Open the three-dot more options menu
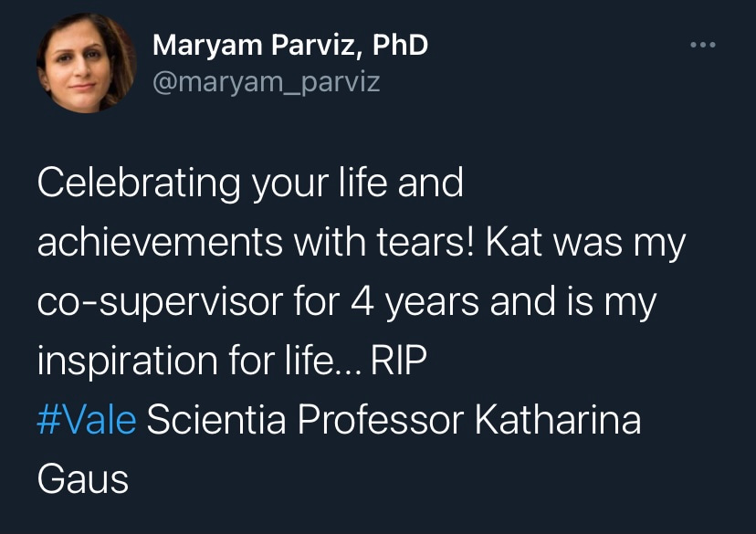Screen dimensions: 756x534 (x=703, y=46)
